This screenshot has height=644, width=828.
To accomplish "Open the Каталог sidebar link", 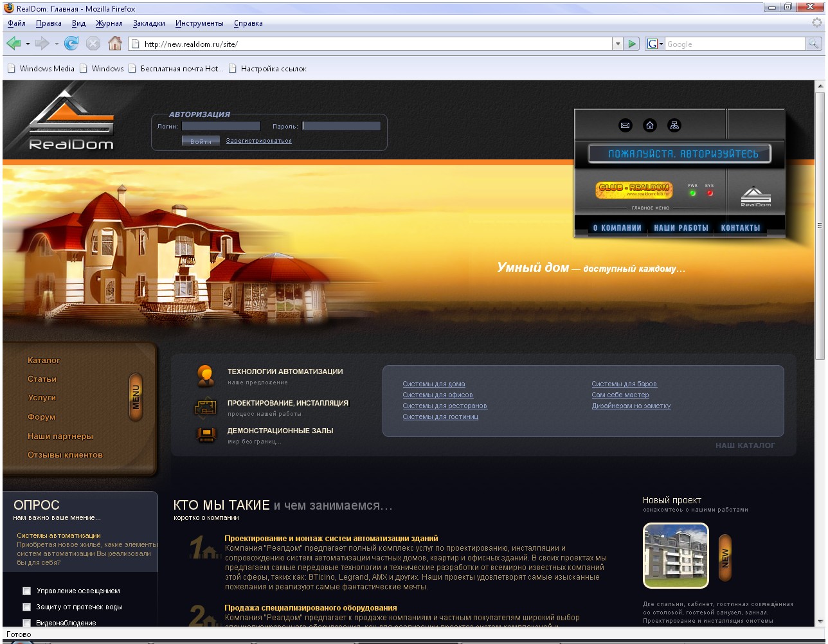I will pyautogui.click(x=44, y=361).
